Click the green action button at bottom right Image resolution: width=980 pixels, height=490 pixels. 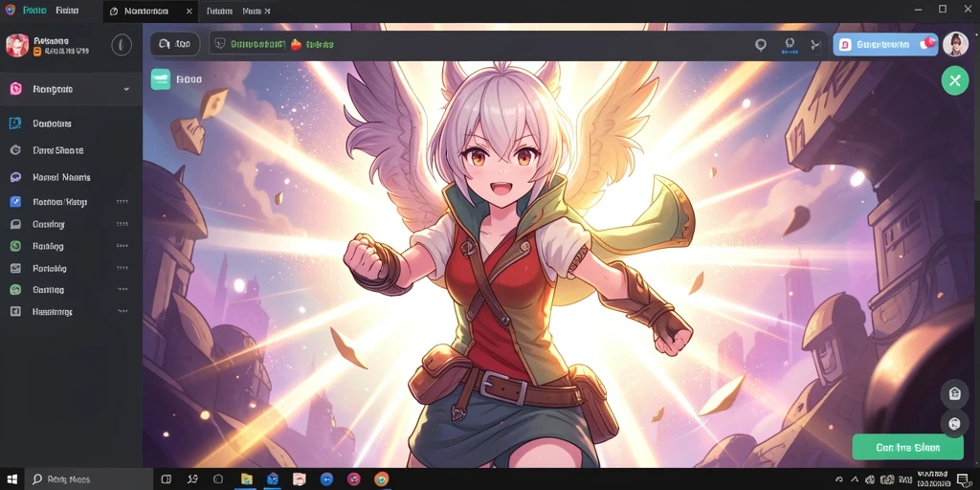click(907, 448)
